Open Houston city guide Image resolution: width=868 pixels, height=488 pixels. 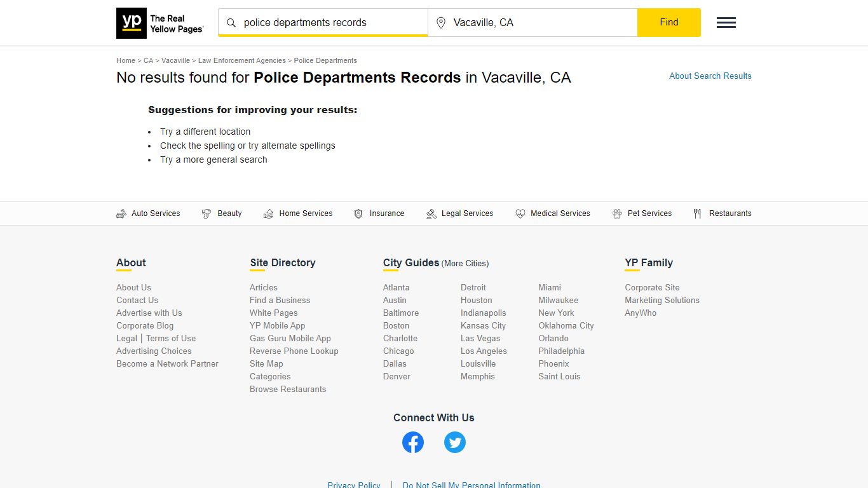(x=477, y=300)
